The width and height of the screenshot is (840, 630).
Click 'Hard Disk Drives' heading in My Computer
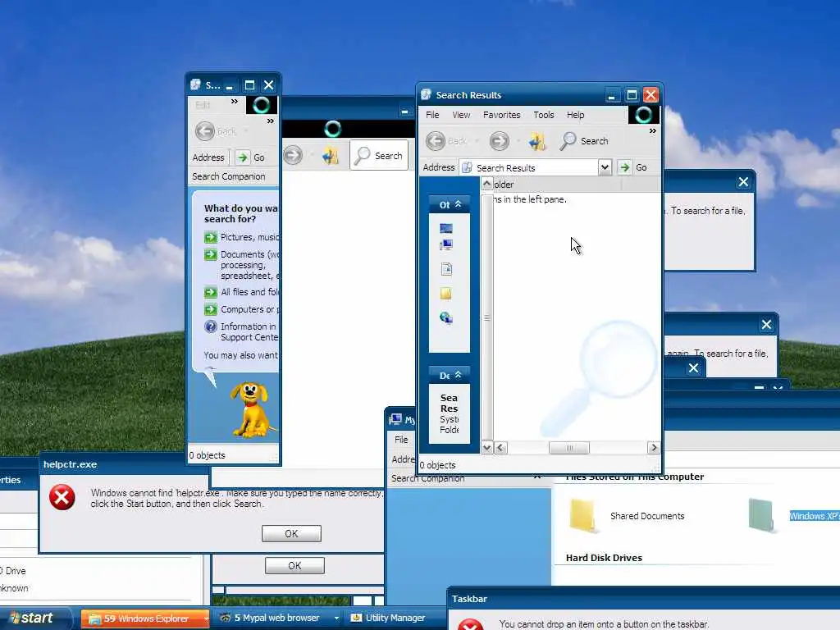(x=604, y=558)
